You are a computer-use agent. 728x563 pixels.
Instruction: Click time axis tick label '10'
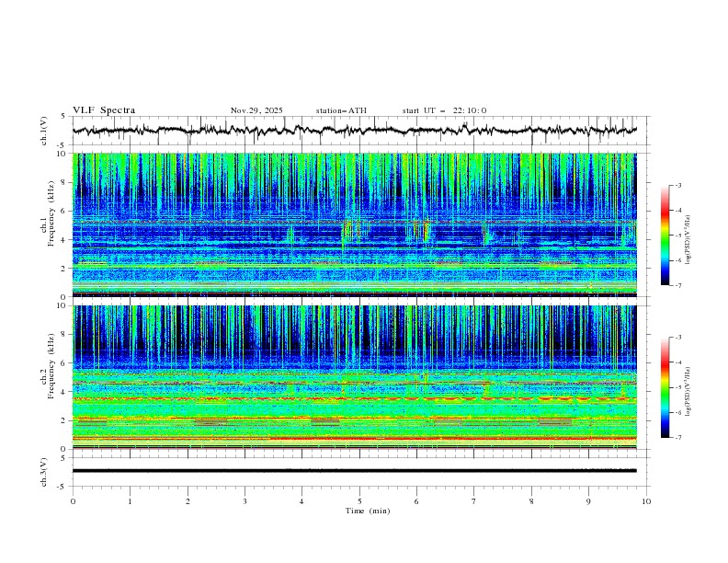[x=646, y=501]
